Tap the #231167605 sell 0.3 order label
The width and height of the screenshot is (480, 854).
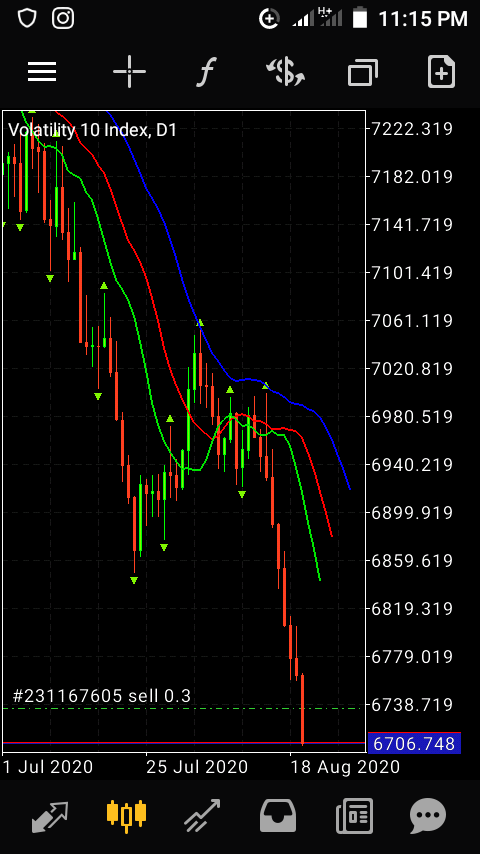(101, 696)
